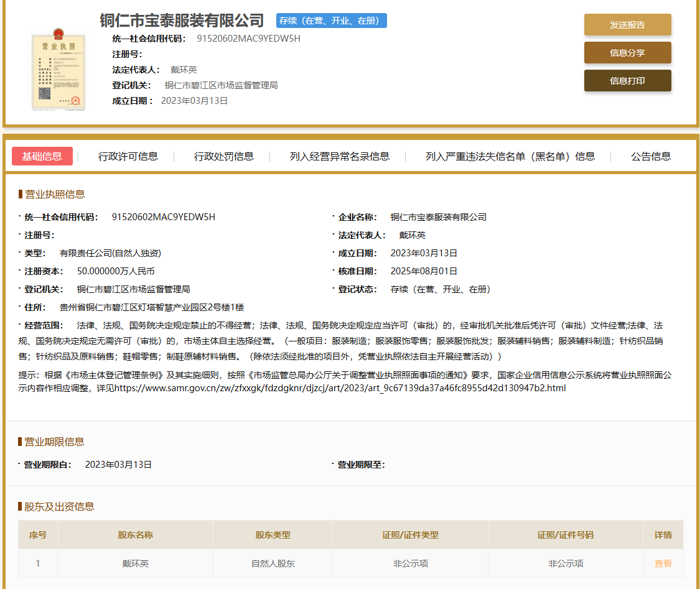Screen dimensions: 700x589
Task: Click the 经营范围 label
Action: [44, 325]
